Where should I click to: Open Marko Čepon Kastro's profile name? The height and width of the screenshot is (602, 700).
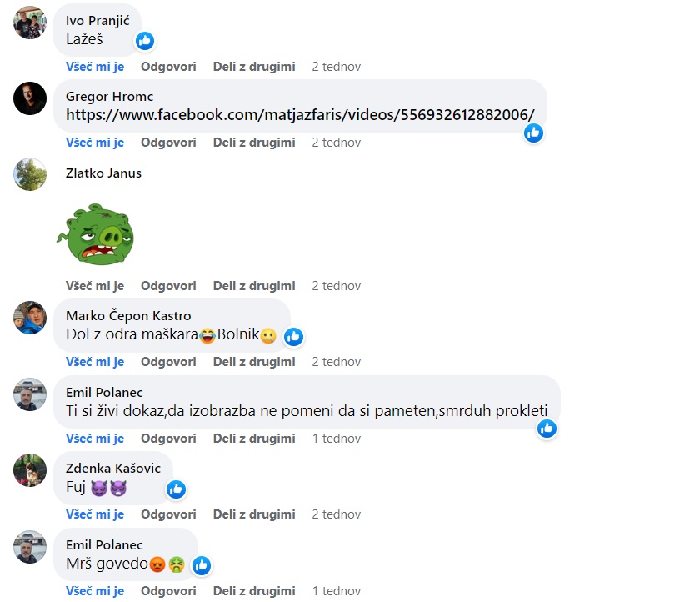128,316
